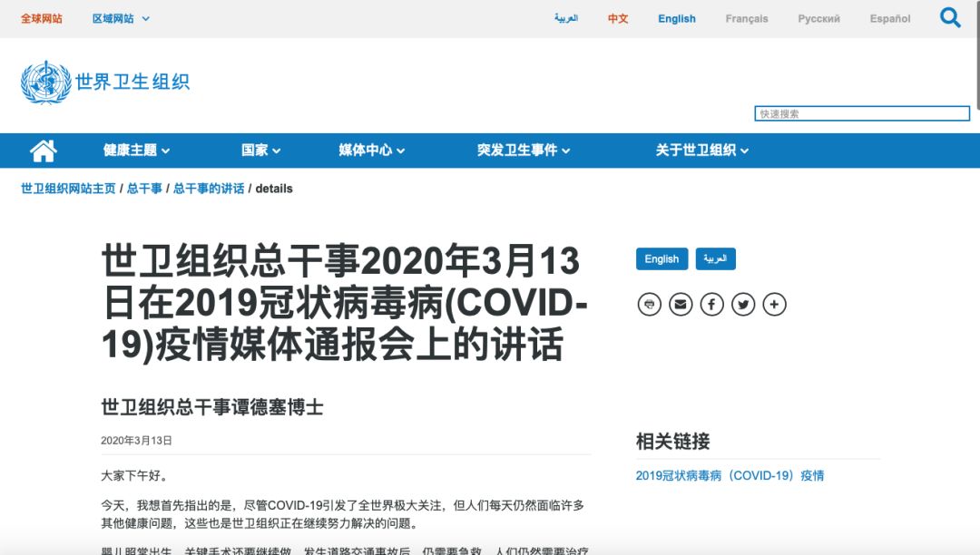Share on Twitter icon
Image resolution: width=980 pixels, height=555 pixels.
pos(743,305)
